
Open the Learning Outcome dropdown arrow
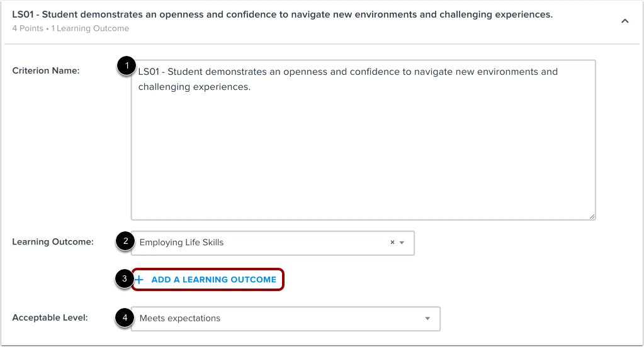pos(402,243)
